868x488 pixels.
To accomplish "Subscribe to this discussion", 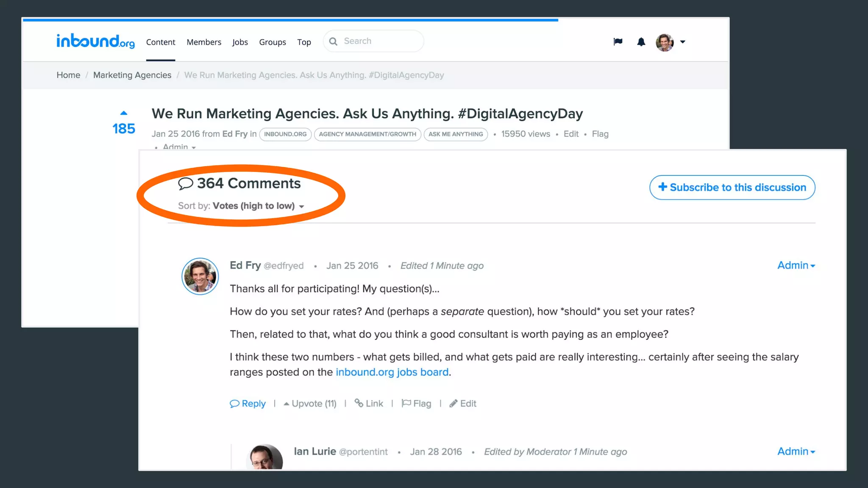I will click(x=732, y=187).
